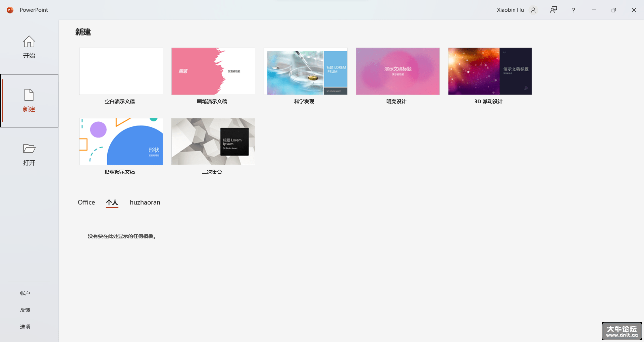Image resolution: width=644 pixels, height=342 pixels.
Task: Choose the 3D 浮动设计 template thumbnail
Action: tap(490, 71)
